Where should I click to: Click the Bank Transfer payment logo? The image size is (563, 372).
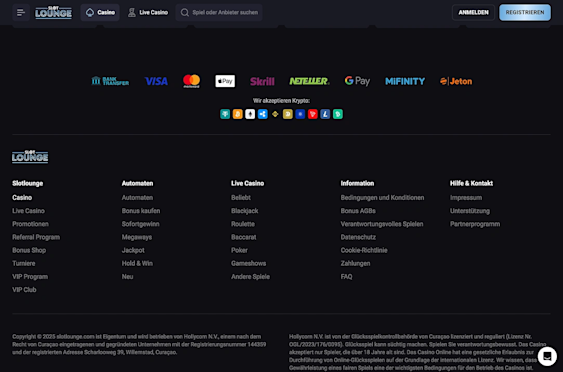(x=110, y=81)
